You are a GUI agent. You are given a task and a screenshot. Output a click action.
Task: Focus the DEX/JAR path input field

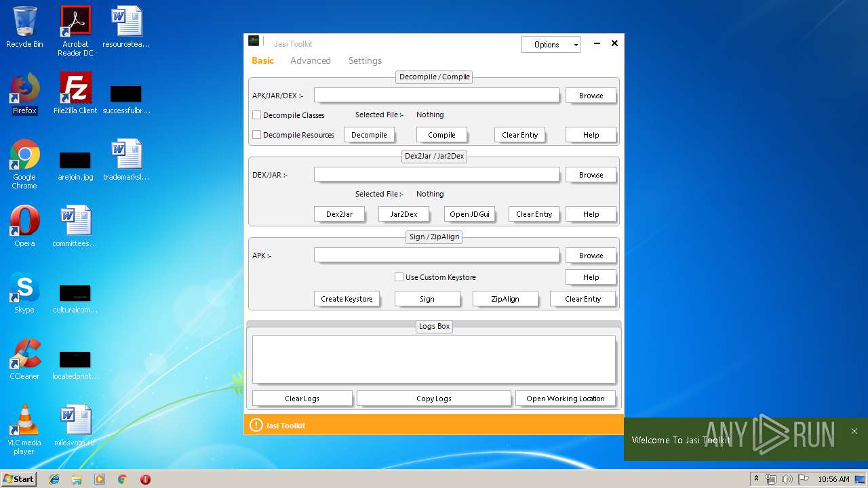click(x=437, y=174)
